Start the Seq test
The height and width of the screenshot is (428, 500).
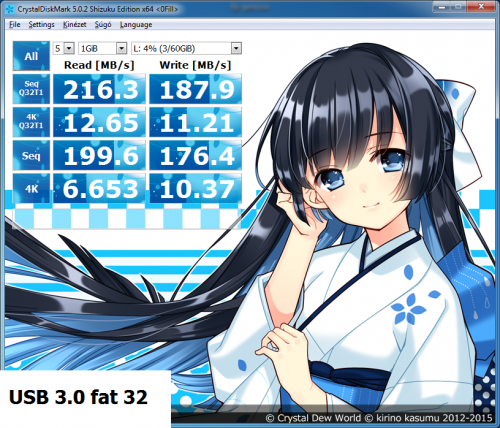coord(31,155)
